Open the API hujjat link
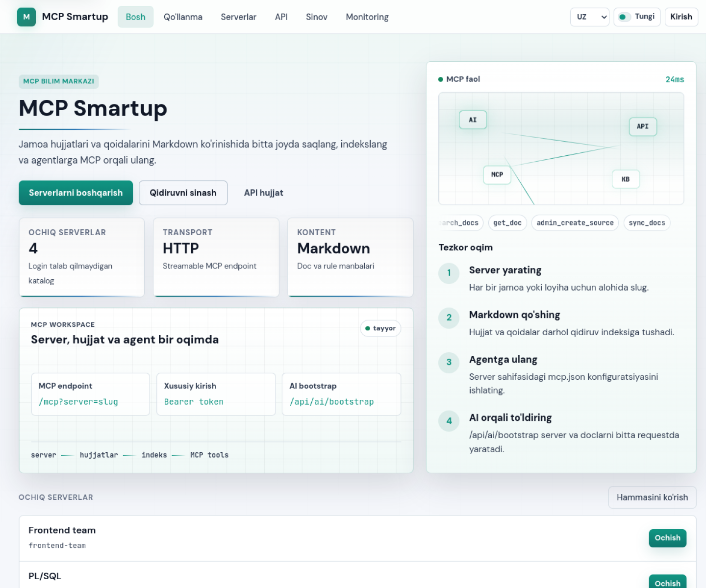The height and width of the screenshot is (588, 706). click(x=263, y=193)
